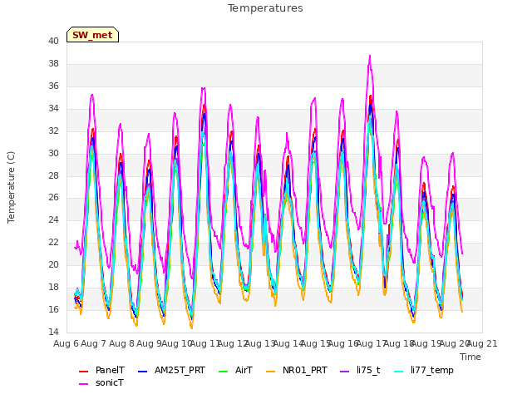The height and width of the screenshot is (399, 532).
Task: Select the li77_temp legend label
Action: coord(432,371)
